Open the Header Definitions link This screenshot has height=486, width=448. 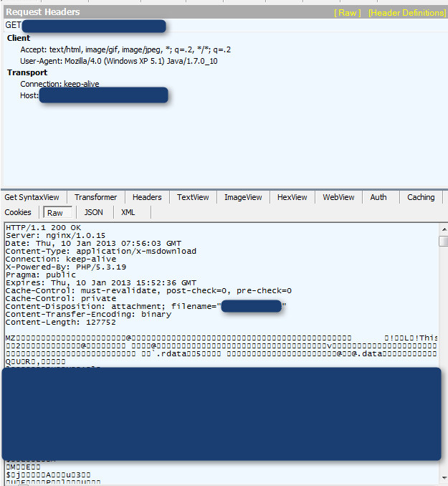pos(406,13)
